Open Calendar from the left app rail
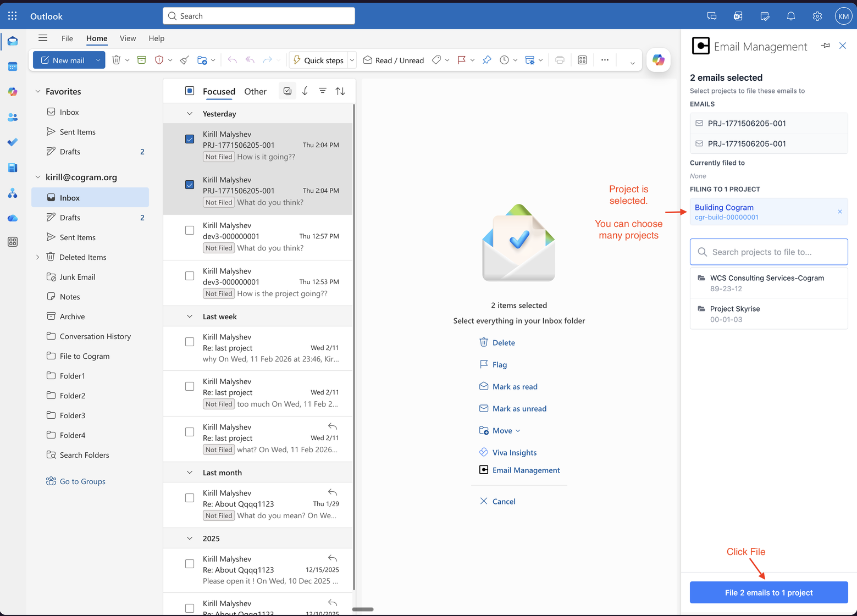Screen dimensions: 857x616 [13, 66]
